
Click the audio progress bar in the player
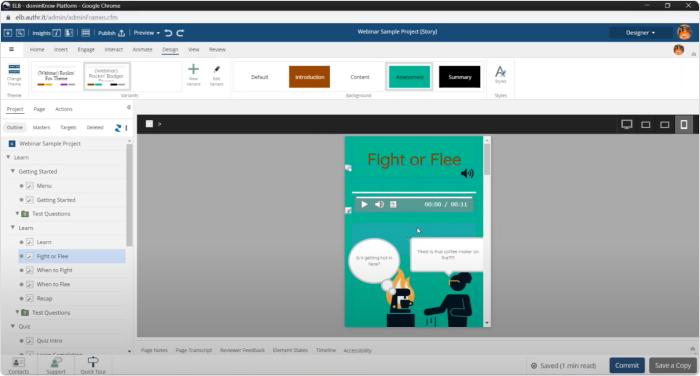point(414,197)
